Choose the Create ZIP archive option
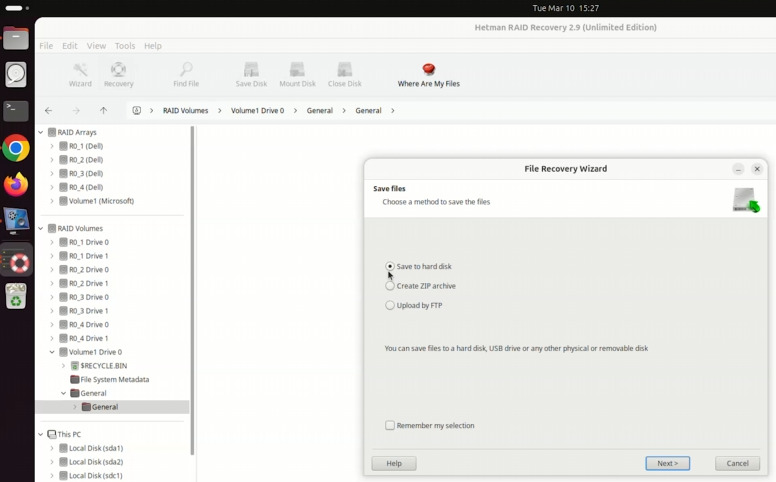This screenshot has width=776, height=482. 390,286
